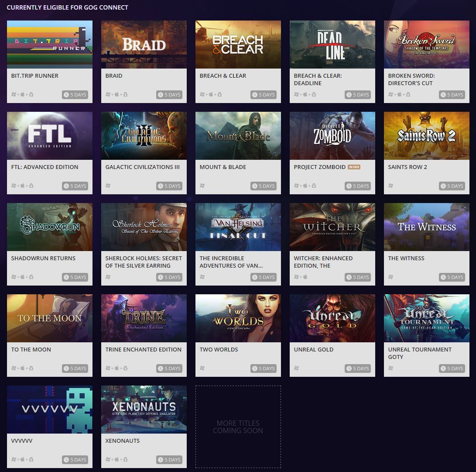The width and height of the screenshot is (476, 472).
Task: Click the Apple icon under FTL: Advanced Edition
Action: tap(22, 186)
